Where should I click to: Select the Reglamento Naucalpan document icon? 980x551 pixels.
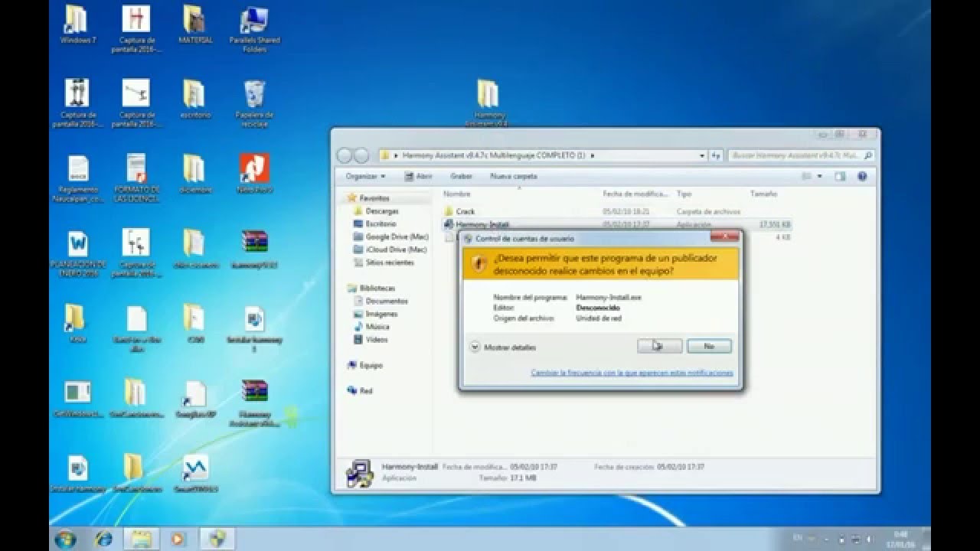click(x=77, y=178)
